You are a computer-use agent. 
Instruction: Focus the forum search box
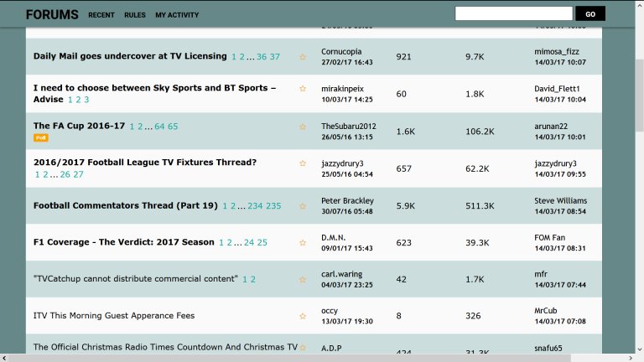(x=514, y=13)
